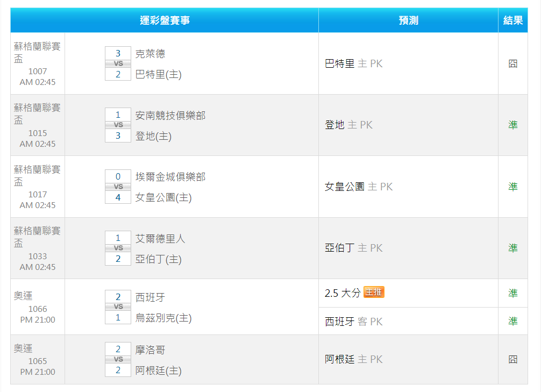The height and width of the screenshot is (392, 541).
Task: Click the 結果 column header
Action: pos(512,20)
